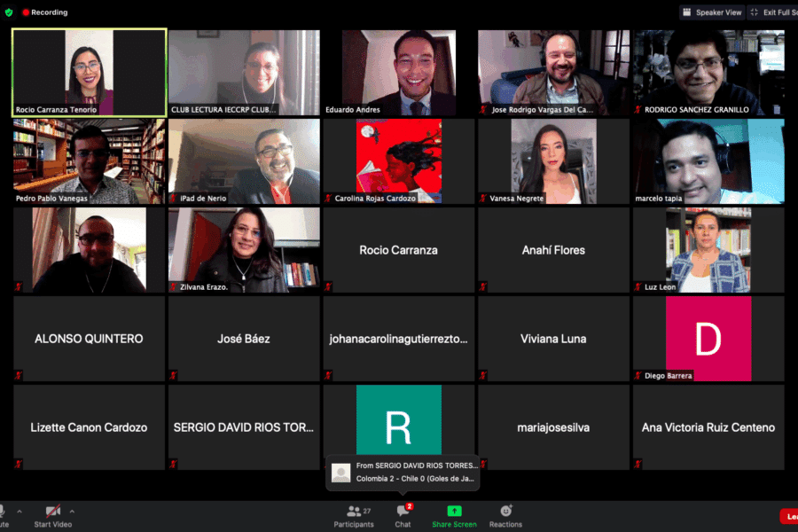Screen dimensions: 798x532
Task: Open the Chat panel
Action: [403, 515]
